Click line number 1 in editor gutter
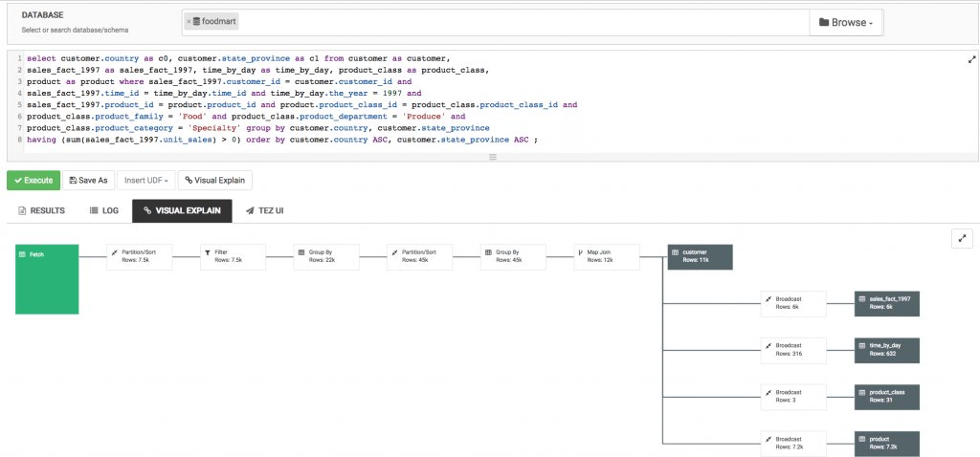This screenshot has height=457, width=980. click(20, 58)
